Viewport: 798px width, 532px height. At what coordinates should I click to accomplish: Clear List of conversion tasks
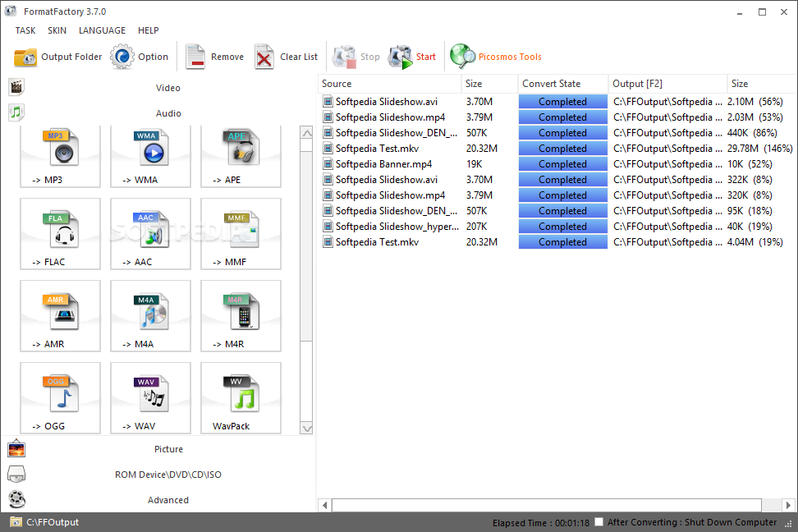click(x=286, y=57)
